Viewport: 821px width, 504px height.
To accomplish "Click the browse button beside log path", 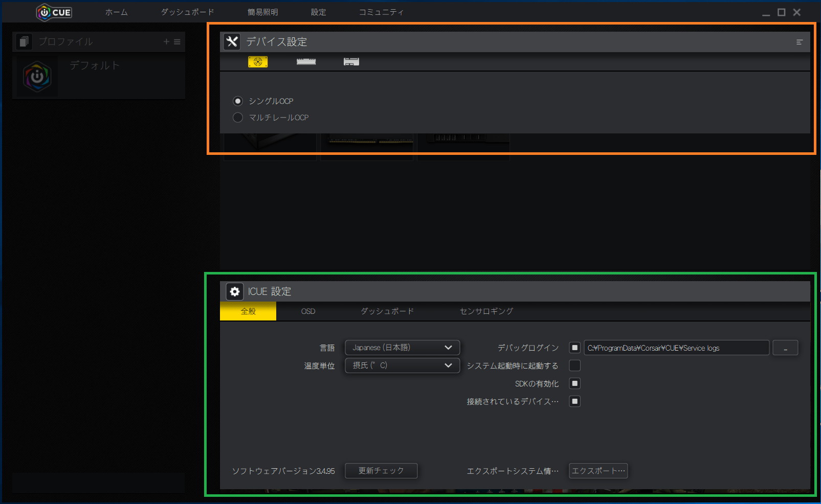I will pyautogui.click(x=785, y=348).
